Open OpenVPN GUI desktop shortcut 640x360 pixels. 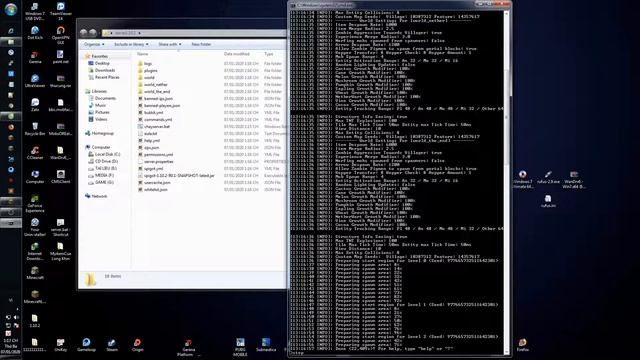[x=60, y=35]
